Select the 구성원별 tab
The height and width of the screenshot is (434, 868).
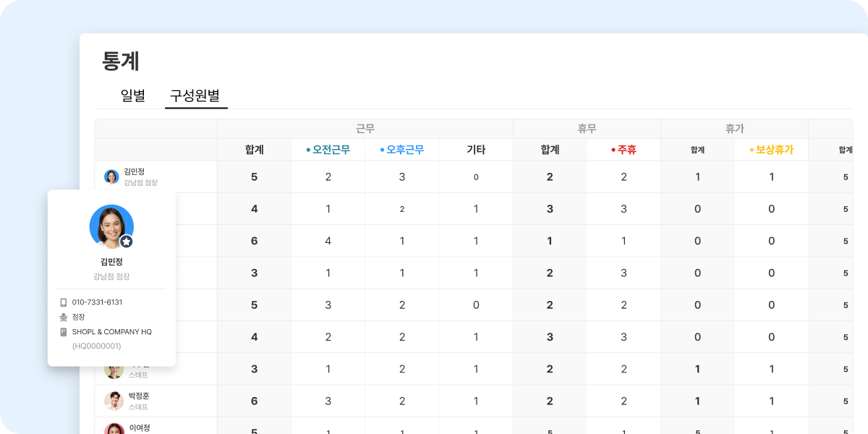click(195, 95)
